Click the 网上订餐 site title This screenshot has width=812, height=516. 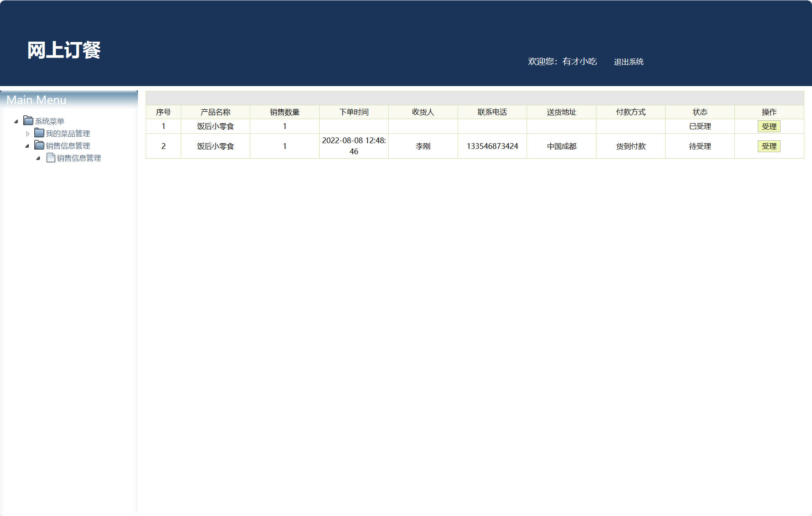64,50
